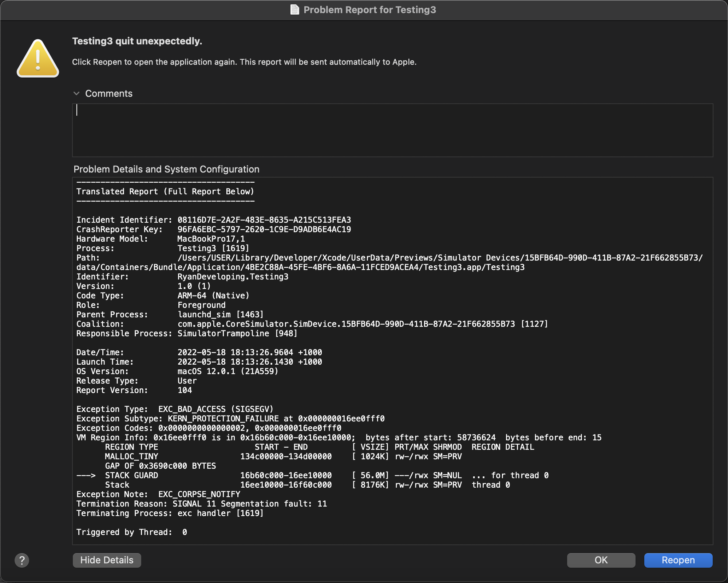
Task: Collapse the Comments disclosure chevron
Action: pos(76,94)
